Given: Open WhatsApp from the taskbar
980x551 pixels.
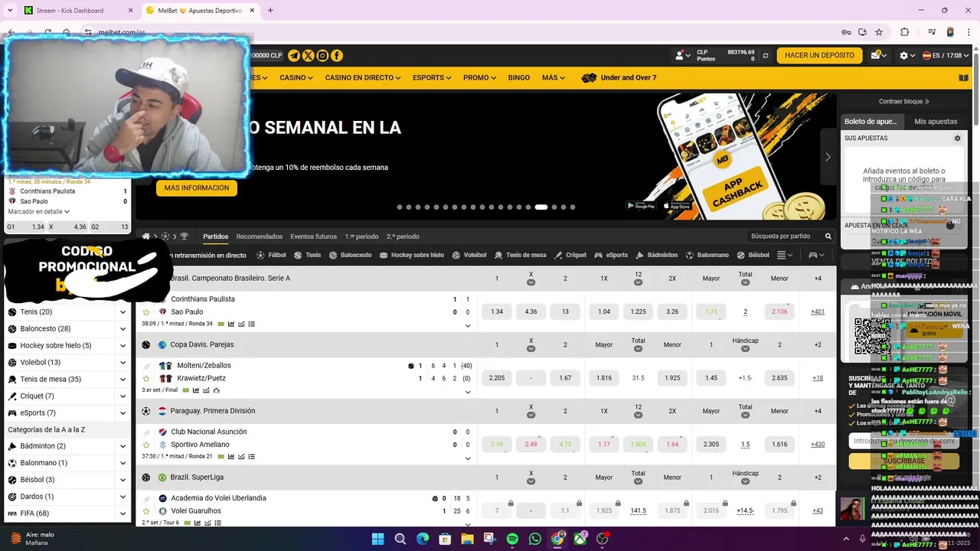Looking at the screenshot, I should point(534,539).
